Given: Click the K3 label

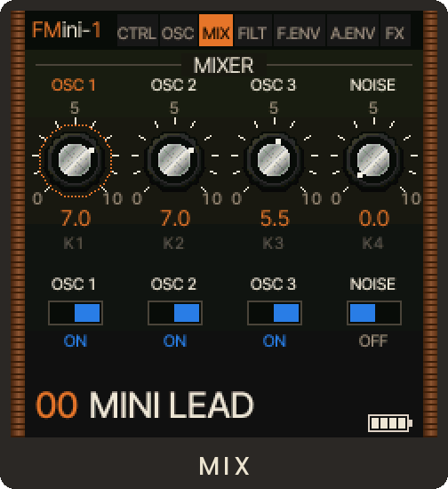Looking at the screenshot, I should pos(273,243).
